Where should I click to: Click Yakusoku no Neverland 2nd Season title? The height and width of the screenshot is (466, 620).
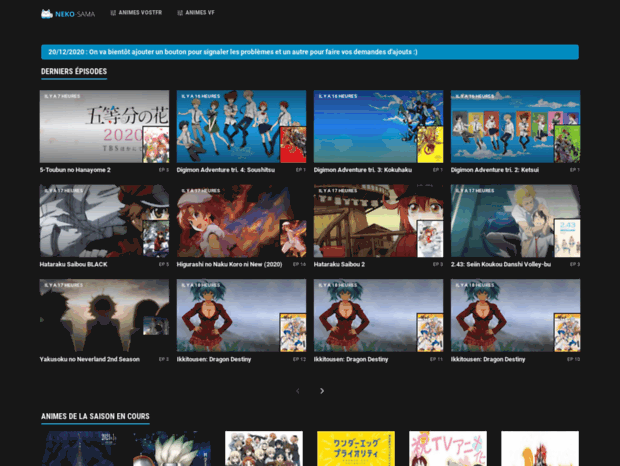[90, 358]
